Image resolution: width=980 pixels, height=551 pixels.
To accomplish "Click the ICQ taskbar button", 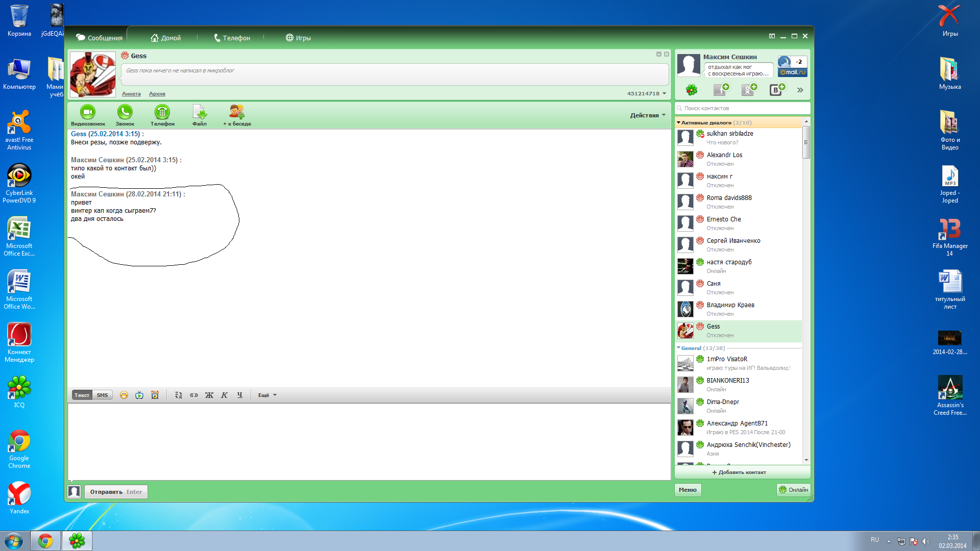I will pyautogui.click(x=77, y=541).
